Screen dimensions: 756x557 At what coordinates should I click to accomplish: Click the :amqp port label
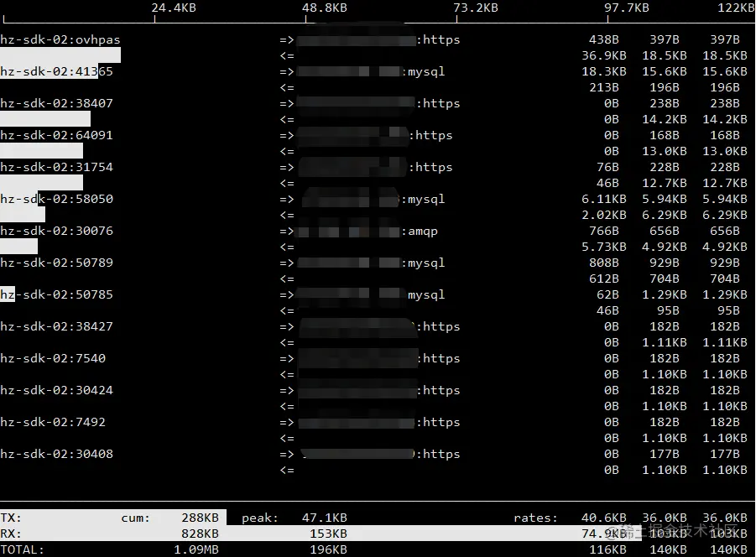point(420,232)
